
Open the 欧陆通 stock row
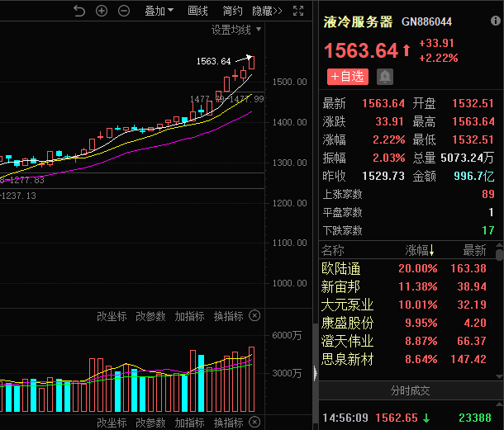pyautogui.click(x=341, y=268)
